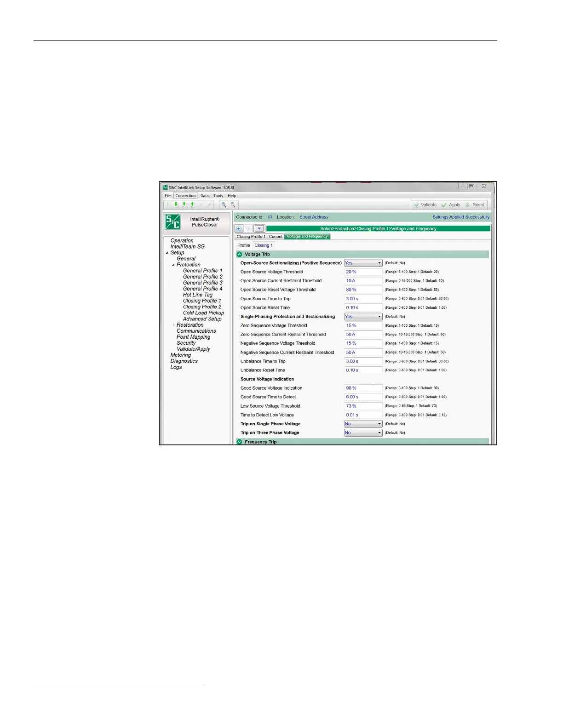Open Single-Phasing Protection and Sectionalizing dropdown
Viewport: 563px width, 728px height.
(x=363, y=317)
